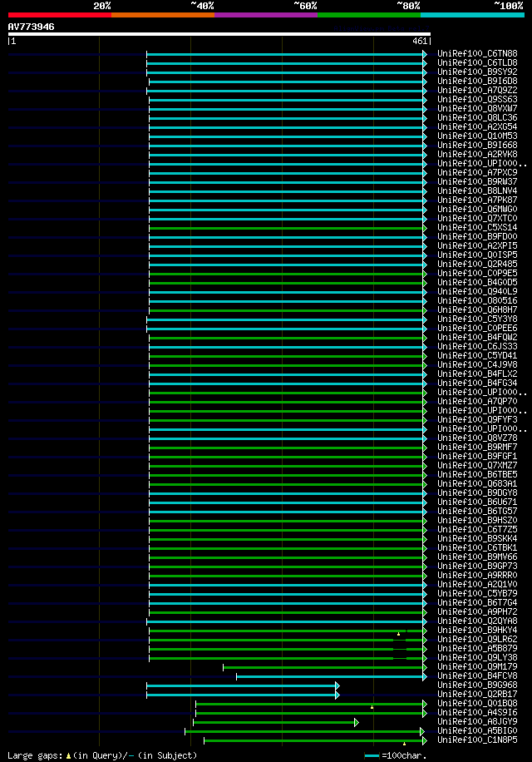532x762 pixels.
Task: Click the alignment bar for UniRef100_B9HKY4
Action: tap(286, 631)
